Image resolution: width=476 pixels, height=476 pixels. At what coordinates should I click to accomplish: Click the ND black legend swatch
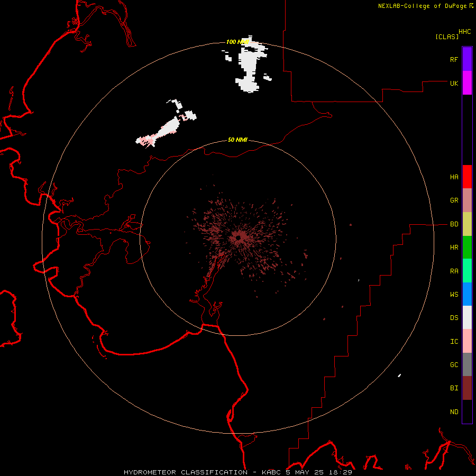coord(467,411)
